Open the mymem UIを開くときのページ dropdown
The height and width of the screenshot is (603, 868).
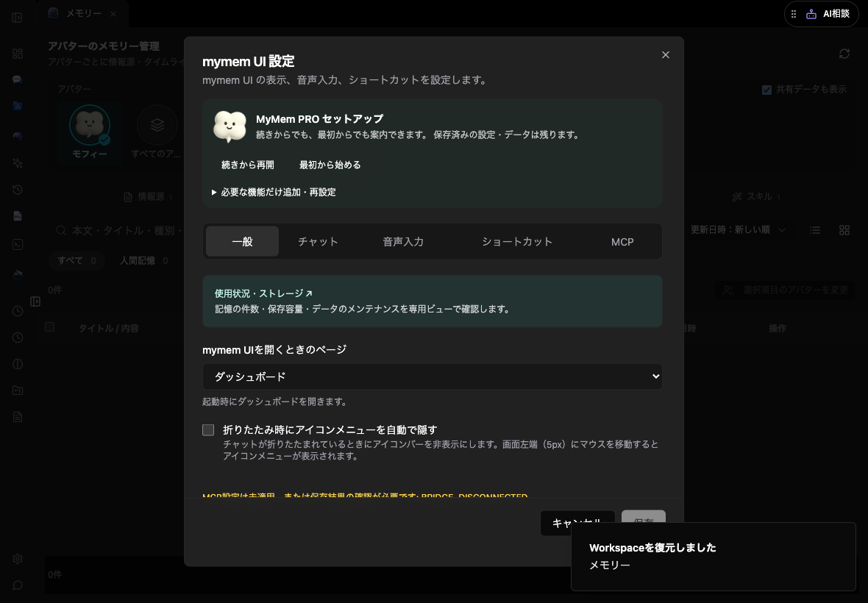pos(433,377)
